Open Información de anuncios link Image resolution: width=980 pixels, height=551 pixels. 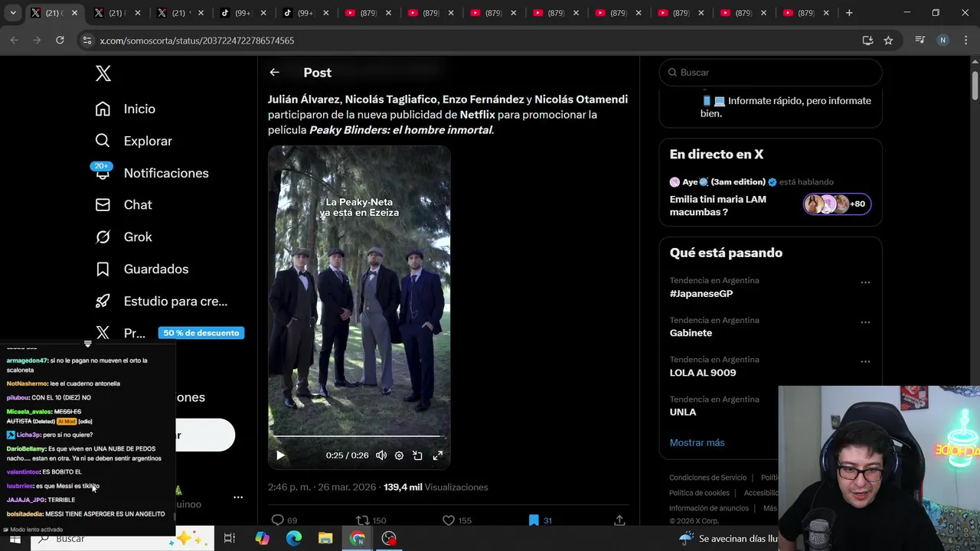pyautogui.click(x=709, y=508)
